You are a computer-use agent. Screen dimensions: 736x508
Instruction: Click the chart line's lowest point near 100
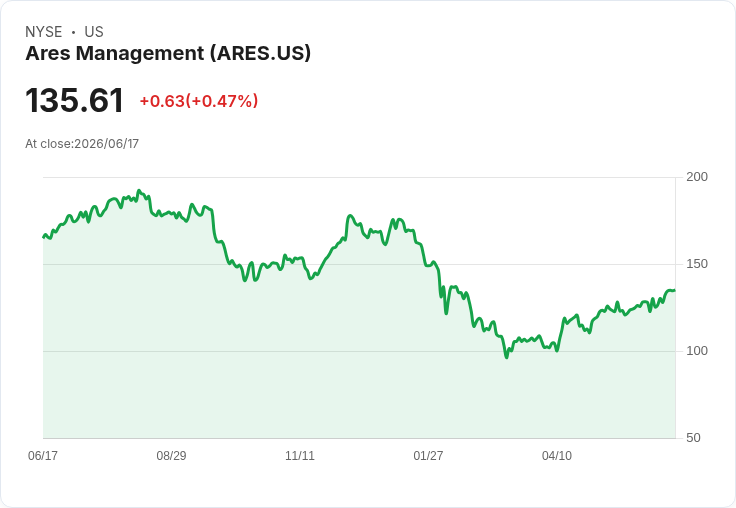506,357
